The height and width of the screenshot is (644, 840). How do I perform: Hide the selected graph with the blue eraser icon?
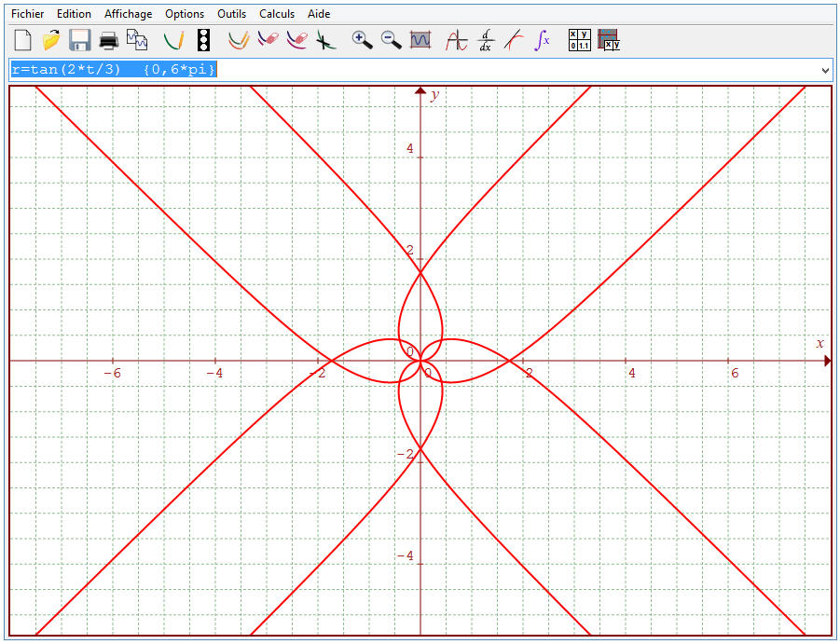tap(268, 40)
